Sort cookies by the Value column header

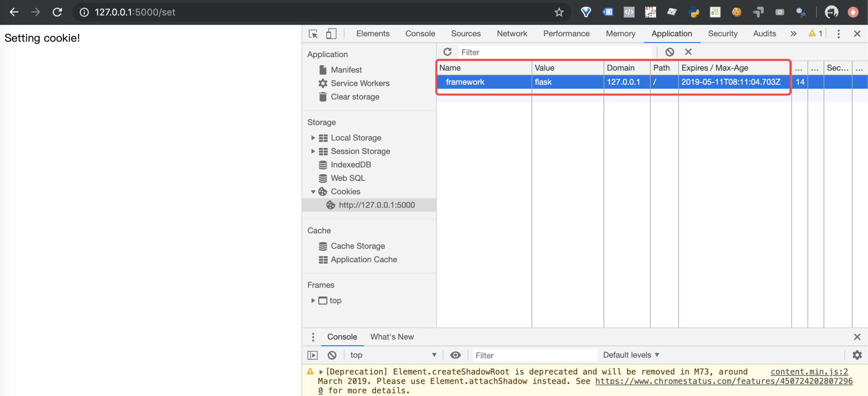click(568, 68)
